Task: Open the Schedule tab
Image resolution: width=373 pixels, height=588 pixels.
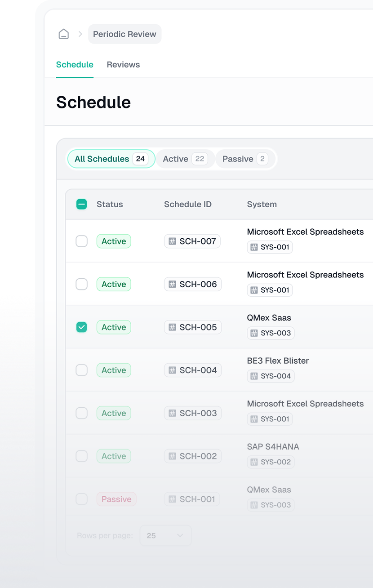Action: coord(75,65)
